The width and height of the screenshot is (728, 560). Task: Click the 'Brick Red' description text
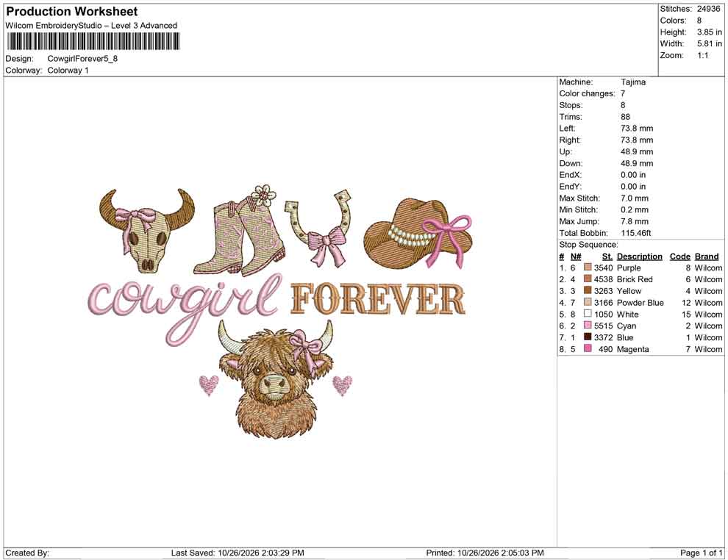click(635, 279)
